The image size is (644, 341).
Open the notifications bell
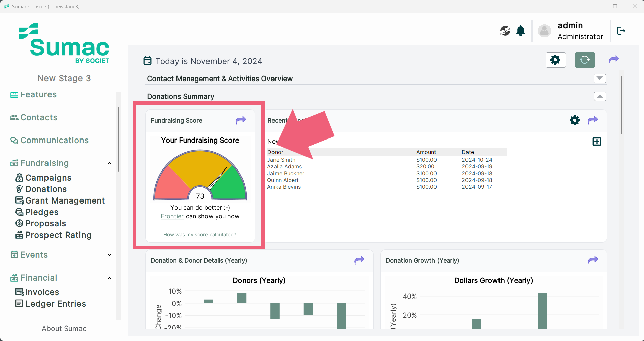pos(521,31)
